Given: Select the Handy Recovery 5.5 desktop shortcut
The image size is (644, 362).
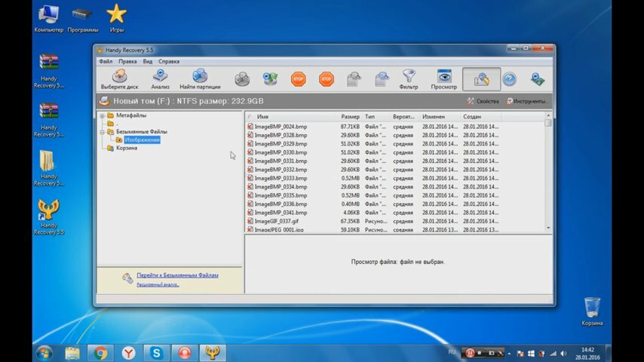Looking at the screenshot, I should (x=48, y=216).
